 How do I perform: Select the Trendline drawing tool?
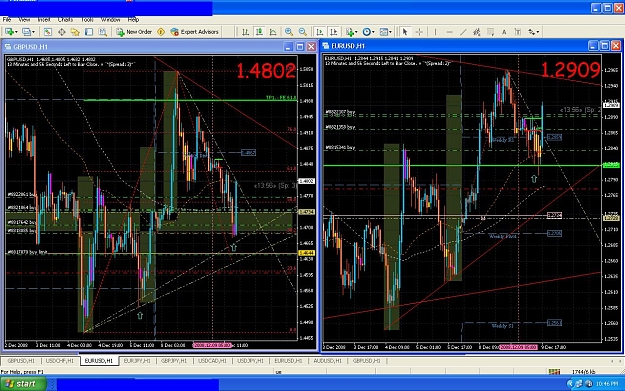[463, 32]
